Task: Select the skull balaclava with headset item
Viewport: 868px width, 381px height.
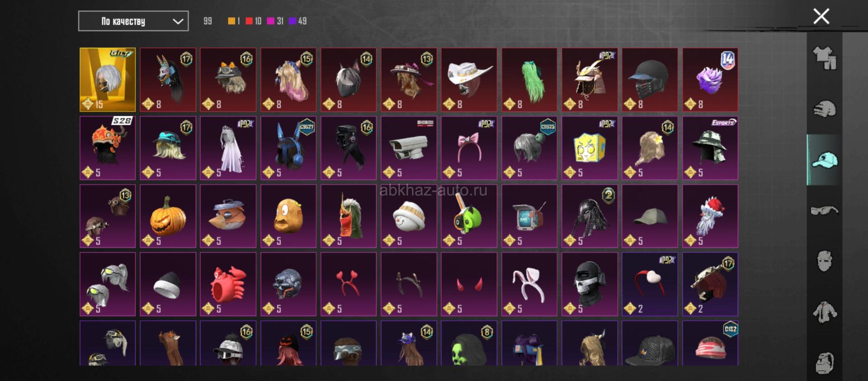Action: (x=590, y=284)
